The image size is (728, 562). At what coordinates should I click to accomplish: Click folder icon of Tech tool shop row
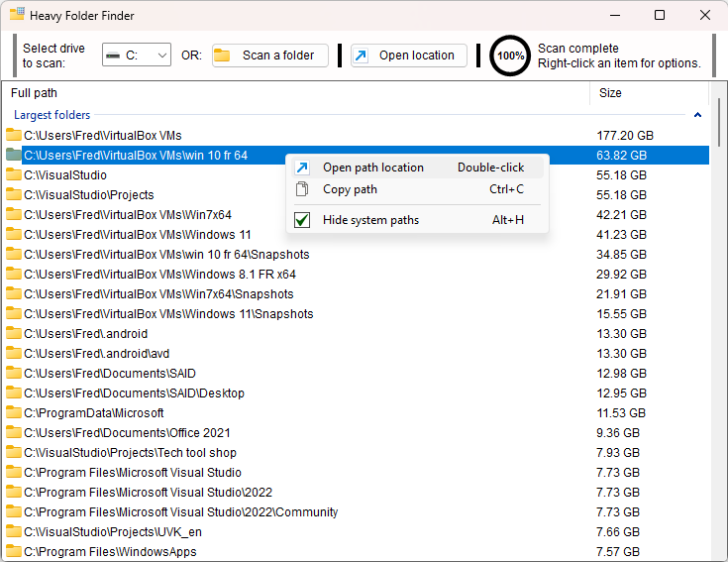click(14, 452)
